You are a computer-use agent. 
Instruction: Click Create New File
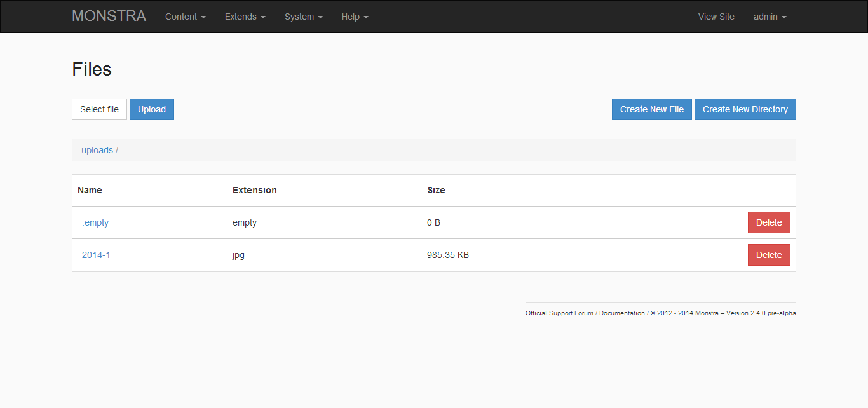[651, 109]
